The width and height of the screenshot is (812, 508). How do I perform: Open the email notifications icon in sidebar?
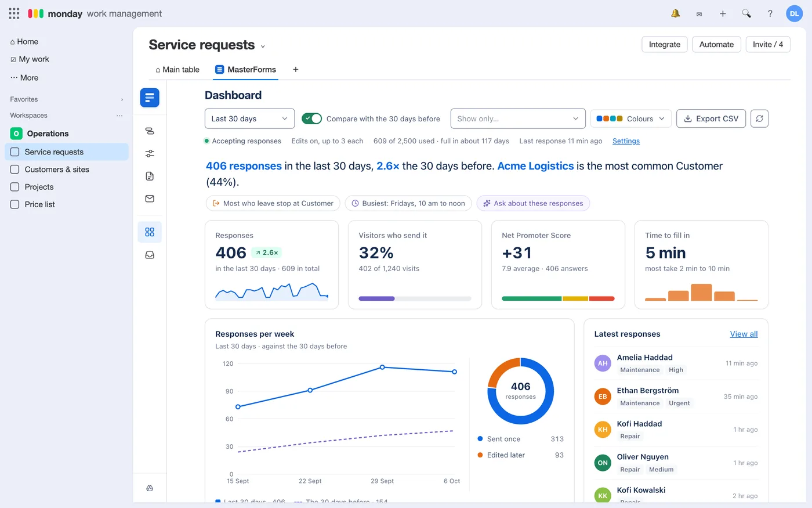[x=150, y=199]
